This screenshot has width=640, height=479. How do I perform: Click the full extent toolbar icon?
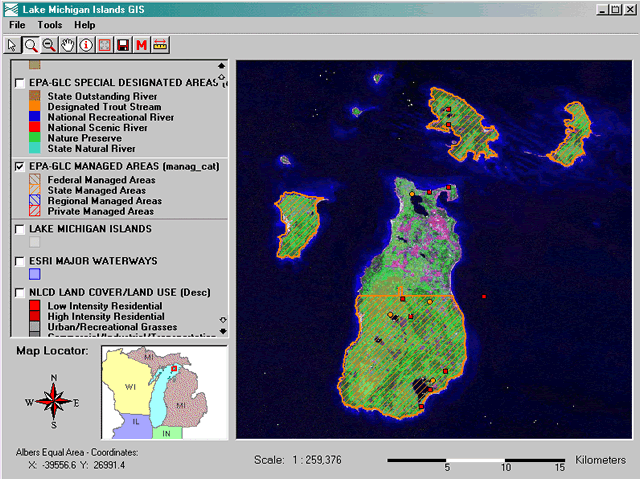(x=104, y=45)
